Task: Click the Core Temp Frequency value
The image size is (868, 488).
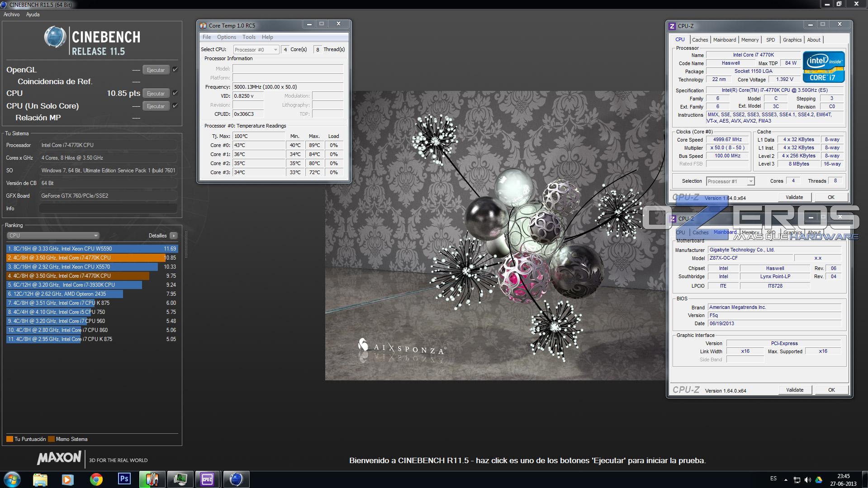Action: point(288,87)
